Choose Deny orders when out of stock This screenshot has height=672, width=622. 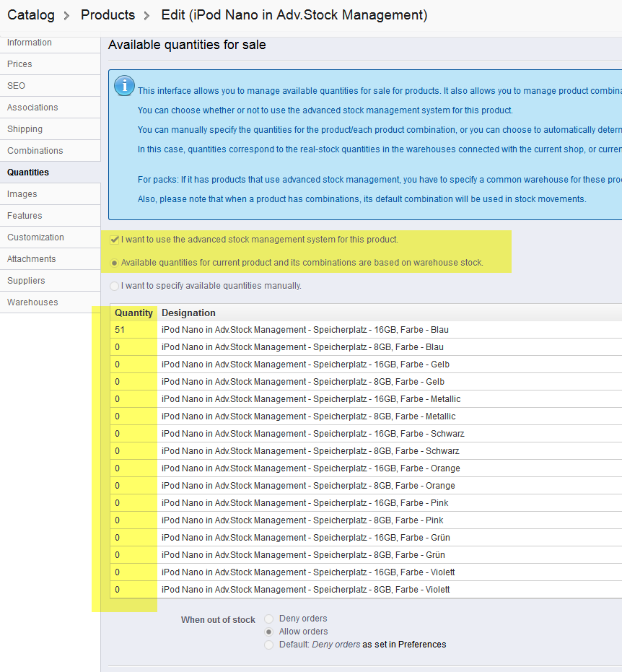click(x=268, y=619)
